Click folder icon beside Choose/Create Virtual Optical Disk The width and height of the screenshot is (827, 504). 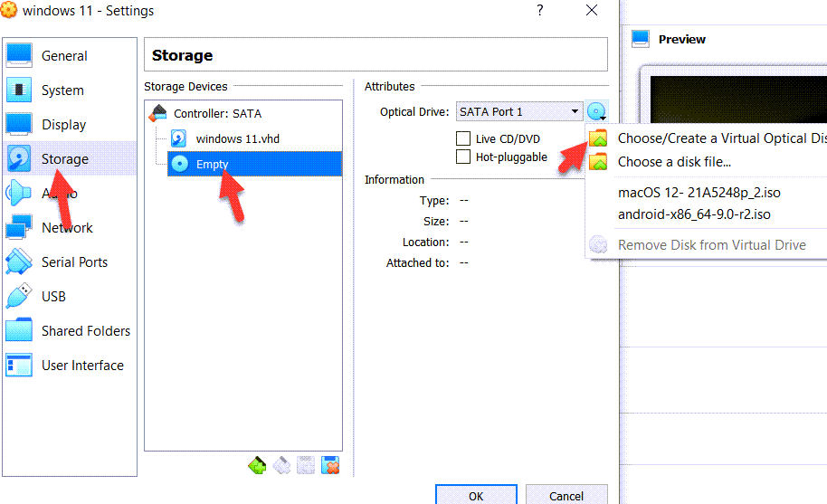pyautogui.click(x=598, y=138)
